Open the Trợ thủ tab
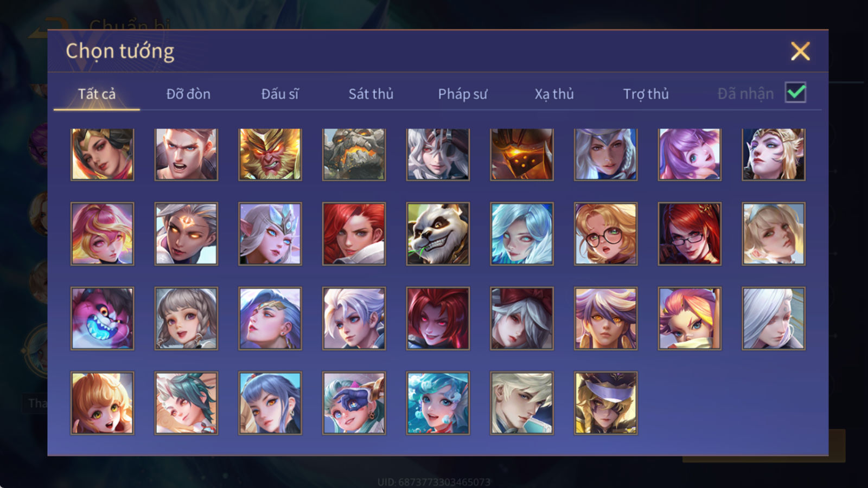 (x=646, y=94)
